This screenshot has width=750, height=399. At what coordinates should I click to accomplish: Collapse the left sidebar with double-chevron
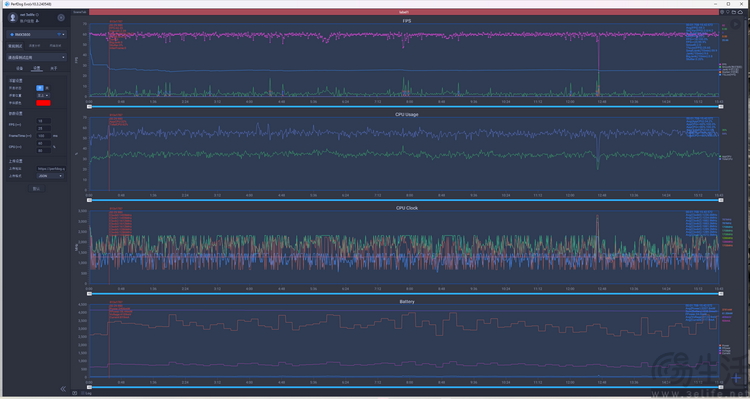click(63, 389)
